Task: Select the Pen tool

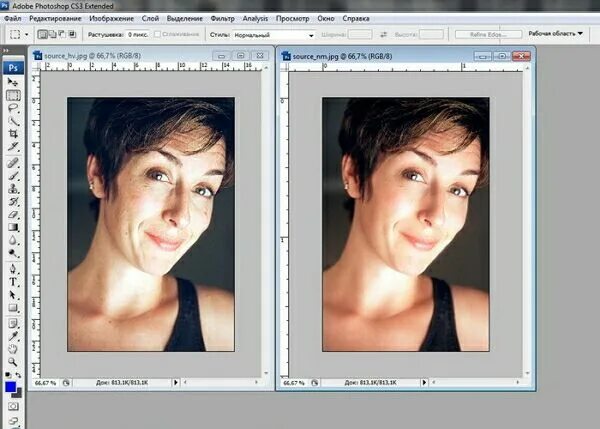Action: [13, 269]
